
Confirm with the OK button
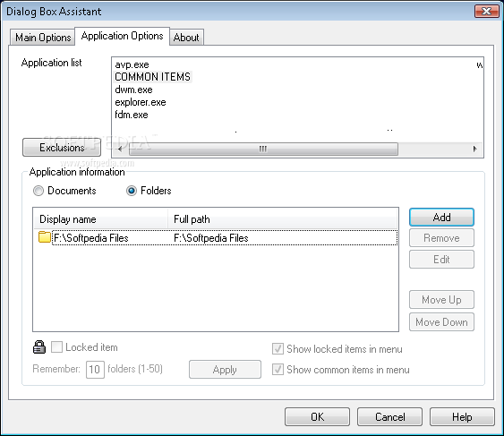click(317, 416)
